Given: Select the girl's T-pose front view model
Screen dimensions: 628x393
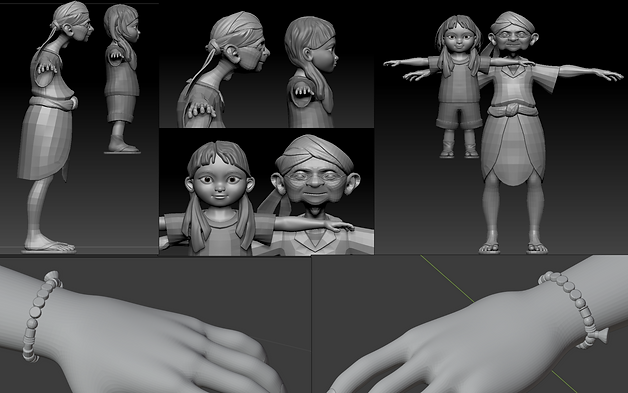Looking at the screenshot, I should point(459,86).
